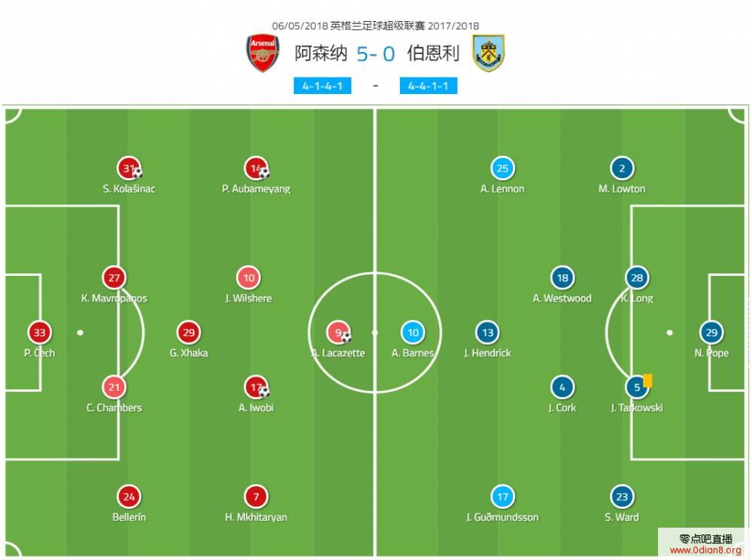
Task: Click the Burnley club crest
Action: pos(488,53)
